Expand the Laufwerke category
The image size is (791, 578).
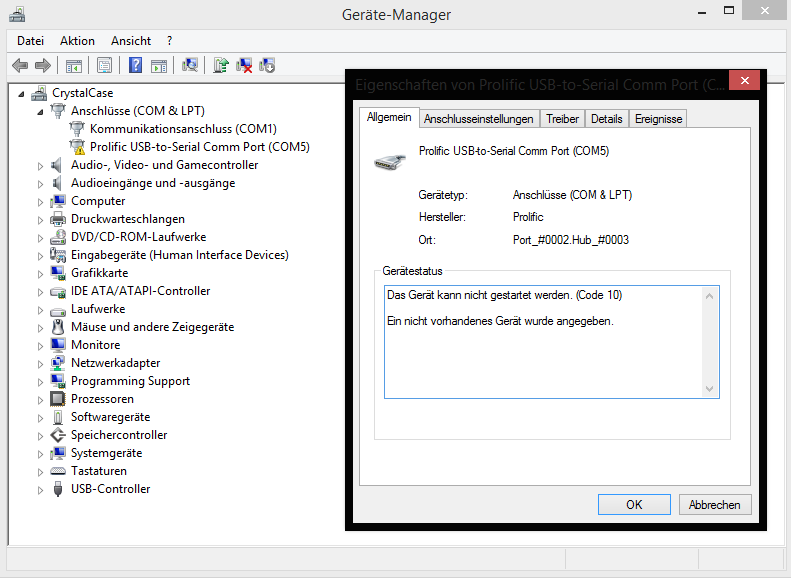click(x=40, y=310)
